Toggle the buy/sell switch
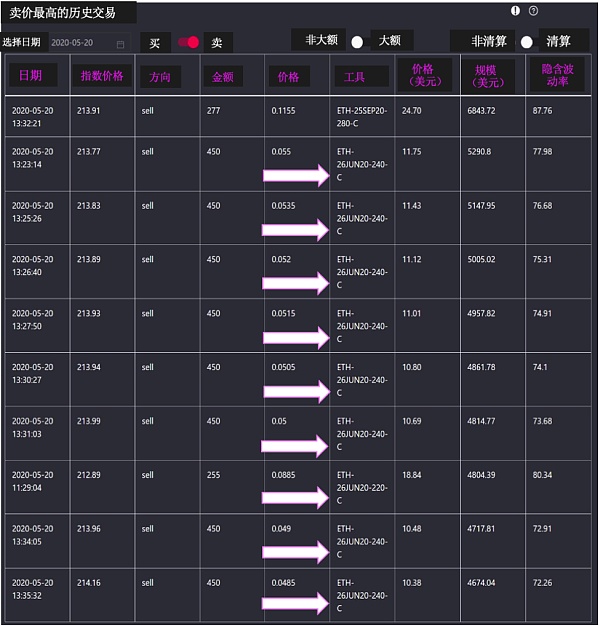Screen dimensions: 600x626 coord(188,42)
